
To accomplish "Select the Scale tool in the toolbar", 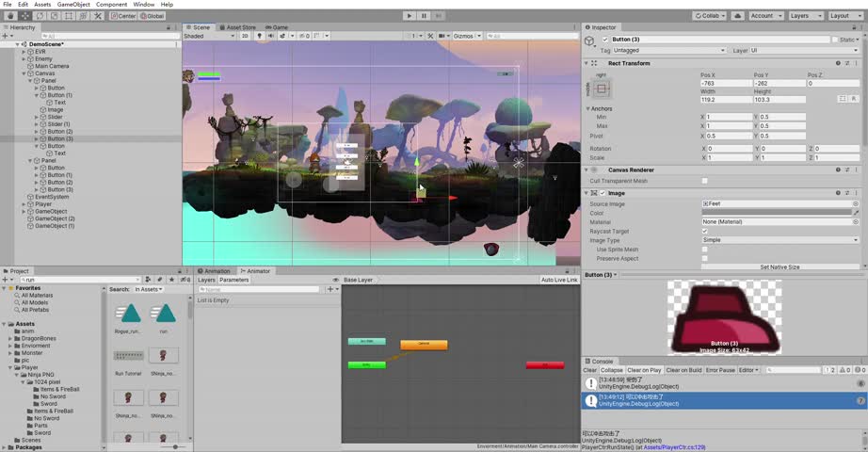I will [55, 16].
